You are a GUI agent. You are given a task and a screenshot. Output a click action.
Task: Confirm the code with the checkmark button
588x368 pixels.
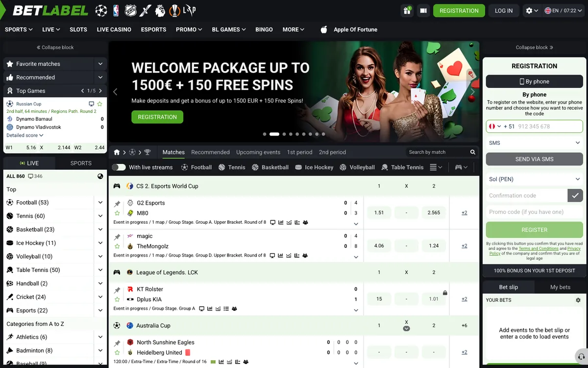pyautogui.click(x=575, y=195)
